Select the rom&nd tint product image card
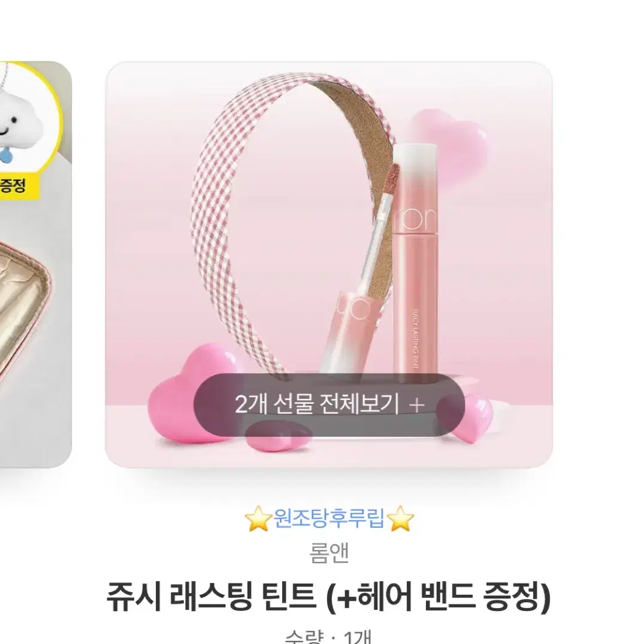 (x=328, y=265)
